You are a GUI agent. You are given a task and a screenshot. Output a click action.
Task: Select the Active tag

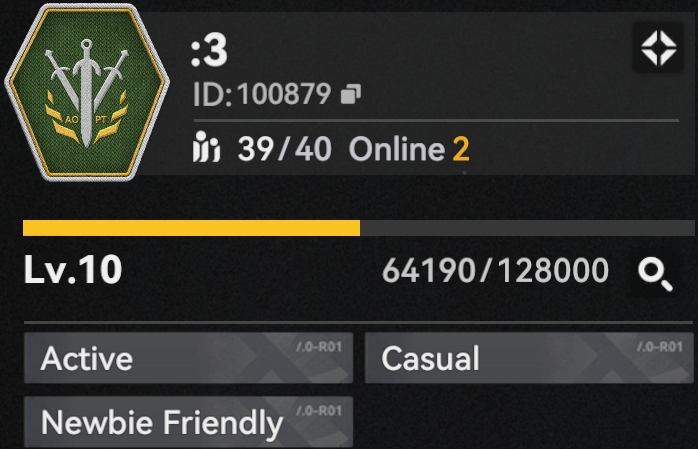pyautogui.click(x=188, y=358)
